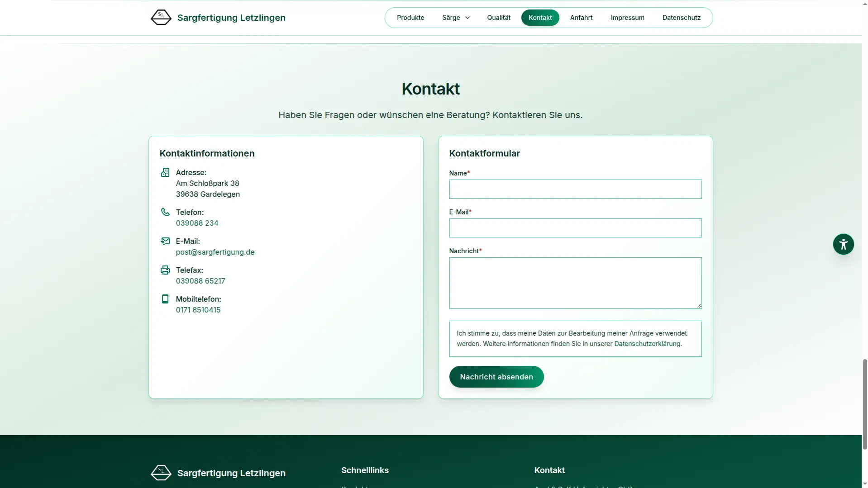This screenshot has height=488, width=868.
Task: Click into the Nachricht text area
Action: pyautogui.click(x=575, y=283)
